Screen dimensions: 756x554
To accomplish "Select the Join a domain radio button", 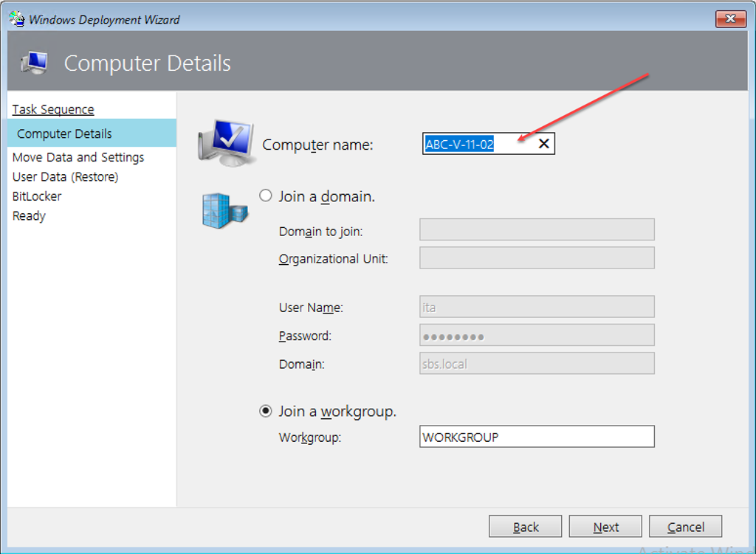I will 266,196.
